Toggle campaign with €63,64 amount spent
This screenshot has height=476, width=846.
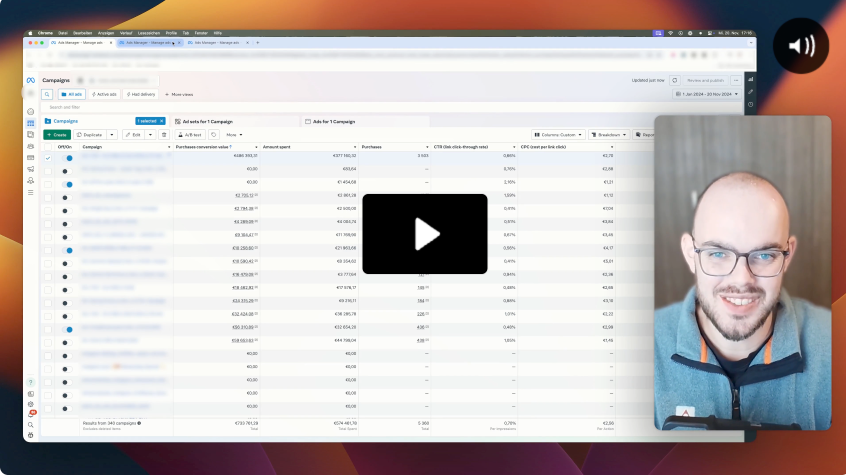click(x=67, y=171)
